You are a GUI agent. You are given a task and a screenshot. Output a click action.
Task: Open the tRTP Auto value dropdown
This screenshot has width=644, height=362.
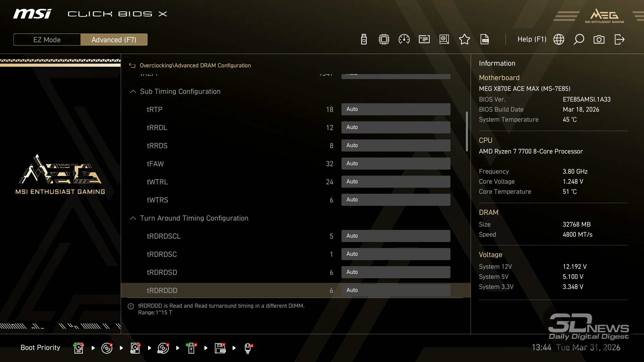tap(395, 109)
